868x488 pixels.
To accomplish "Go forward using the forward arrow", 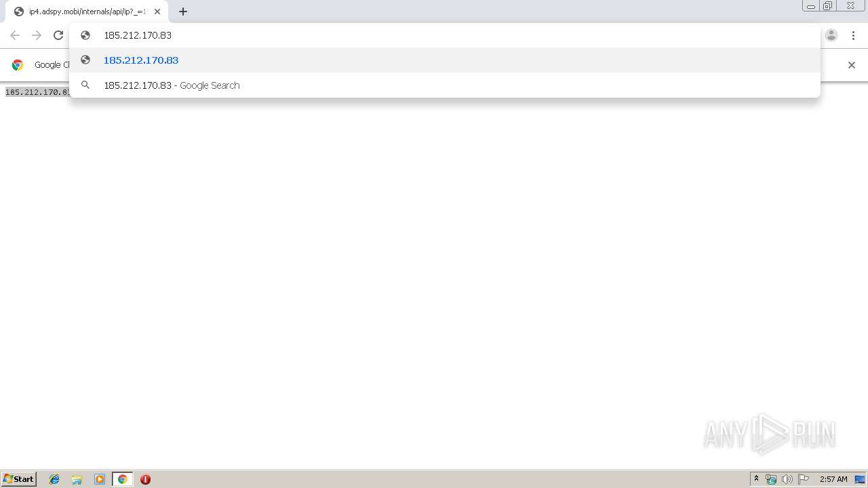I will tap(37, 35).
